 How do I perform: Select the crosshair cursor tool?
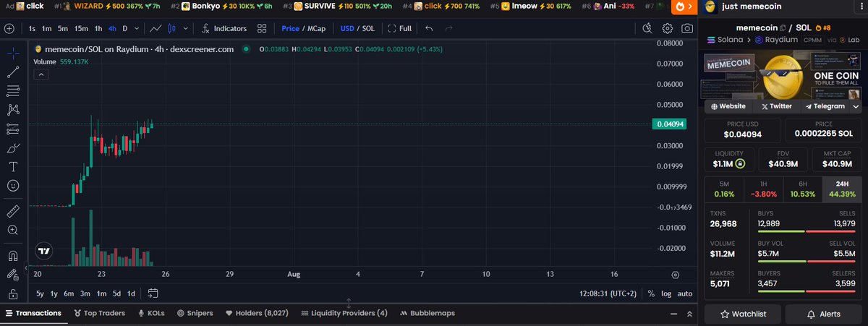(12, 53)
